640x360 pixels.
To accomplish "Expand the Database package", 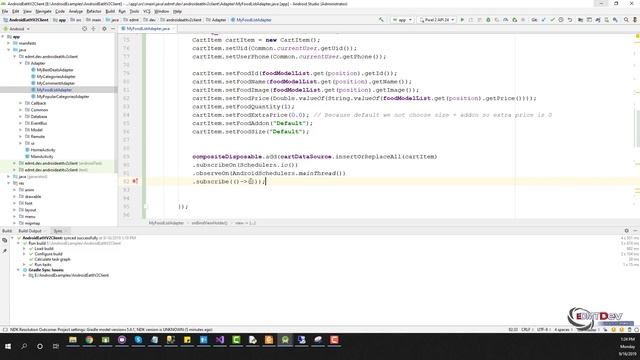I will point(21,116).
